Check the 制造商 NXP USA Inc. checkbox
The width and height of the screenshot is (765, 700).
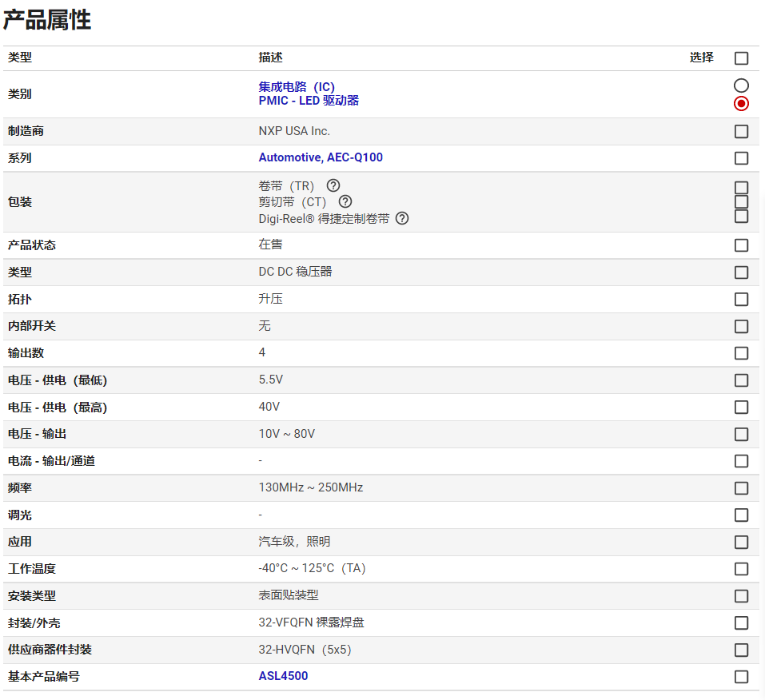[741, 131]
